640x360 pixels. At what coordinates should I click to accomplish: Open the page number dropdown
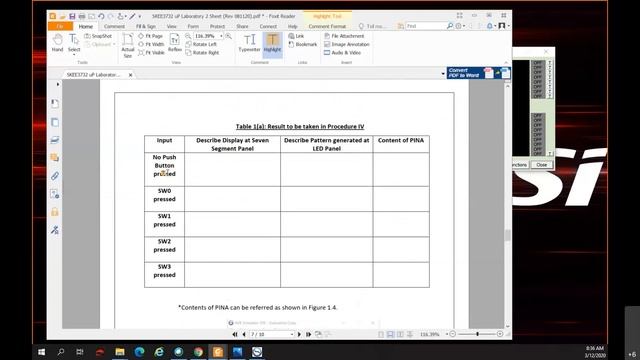pyautogui.click(x=292, y=334)
